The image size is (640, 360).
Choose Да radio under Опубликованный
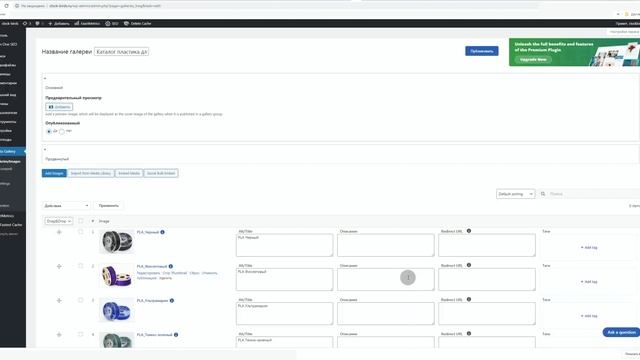49,131
